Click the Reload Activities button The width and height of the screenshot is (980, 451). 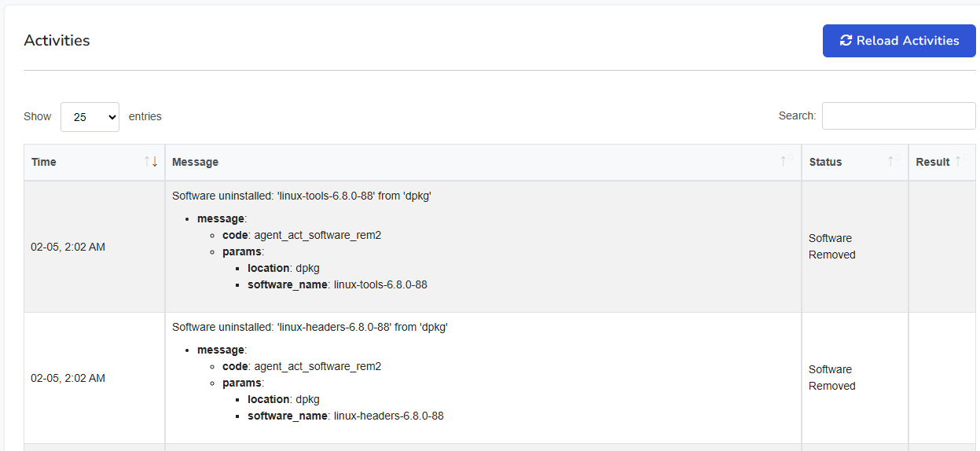click(x=899, y=41)
